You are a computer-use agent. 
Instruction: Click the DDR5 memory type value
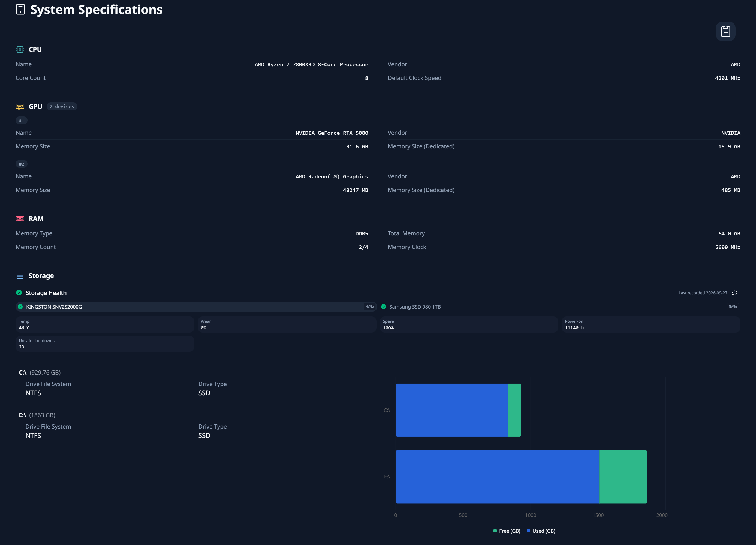coord(362,234)
